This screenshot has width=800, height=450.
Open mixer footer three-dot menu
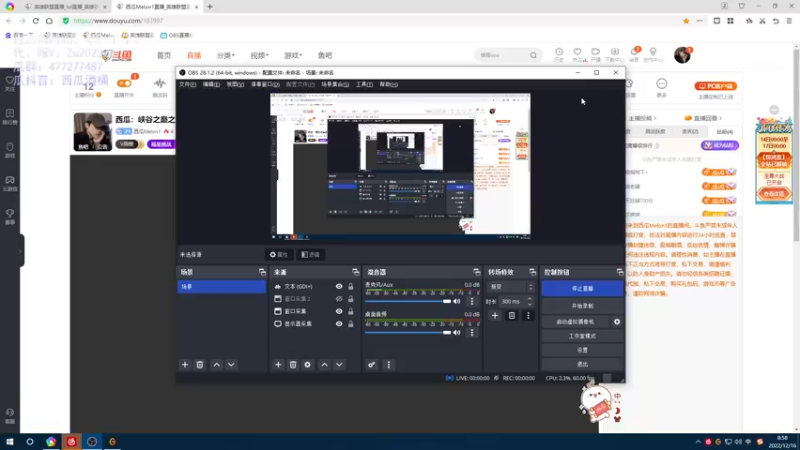click(x=389, y=365)
